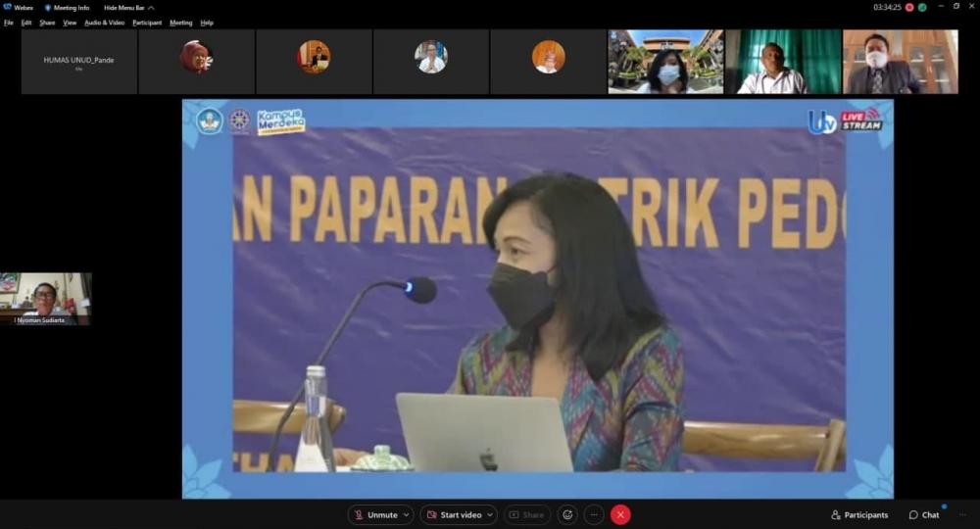The image size is (980, 529).
Task: Select the HUMAS UNUD_Pande participant tile
Action: (78, 62)
